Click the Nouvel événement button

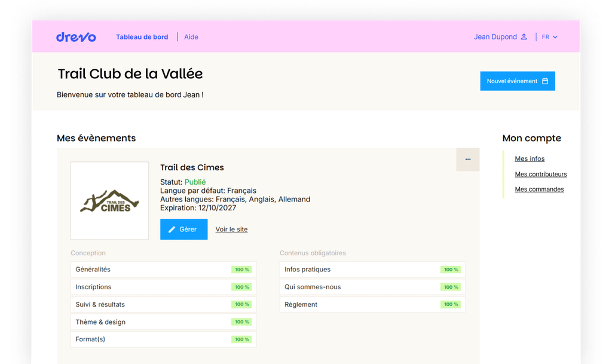[518, 81]
